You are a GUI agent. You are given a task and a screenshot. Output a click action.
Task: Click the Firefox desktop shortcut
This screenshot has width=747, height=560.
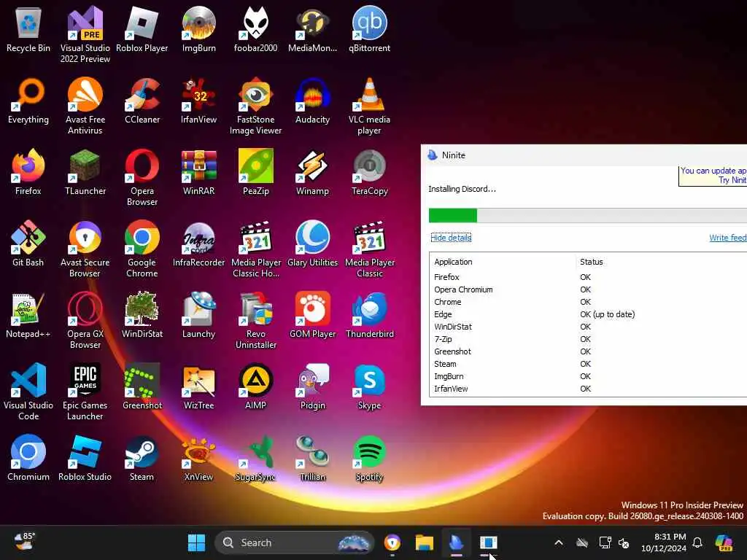[x=28, y=172]
